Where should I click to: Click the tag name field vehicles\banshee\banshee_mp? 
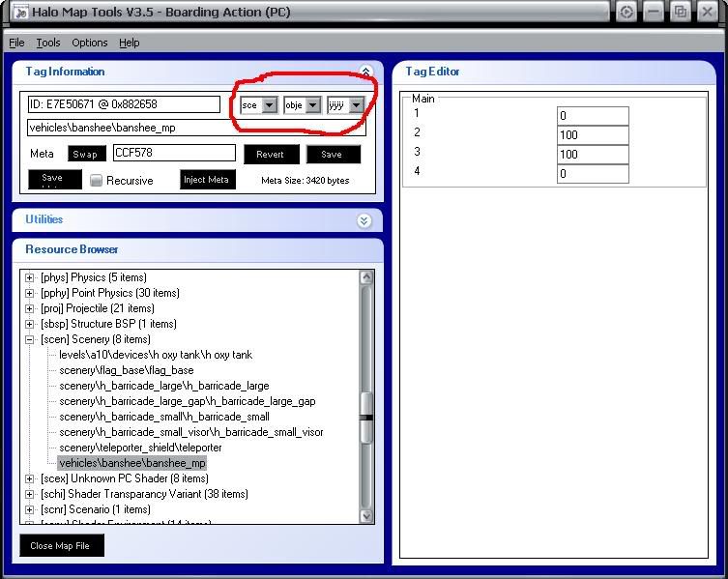point(196,128)
